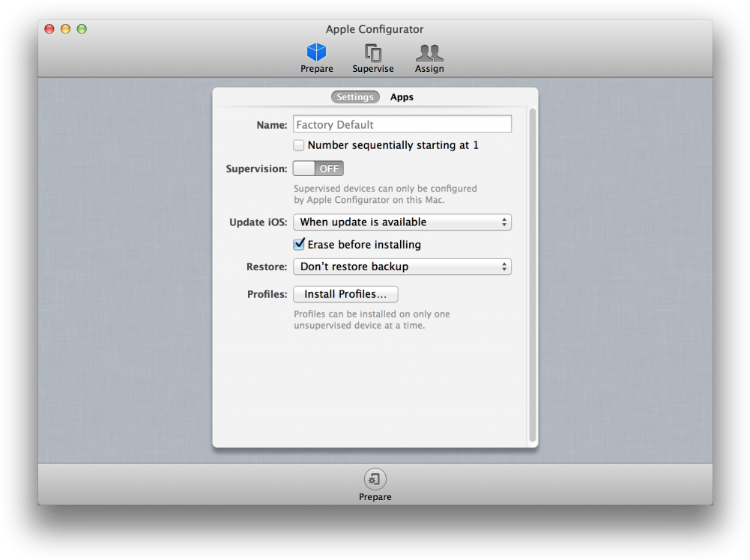Select When update is available option
Screen dimensions: 750x560
point(402,222)
